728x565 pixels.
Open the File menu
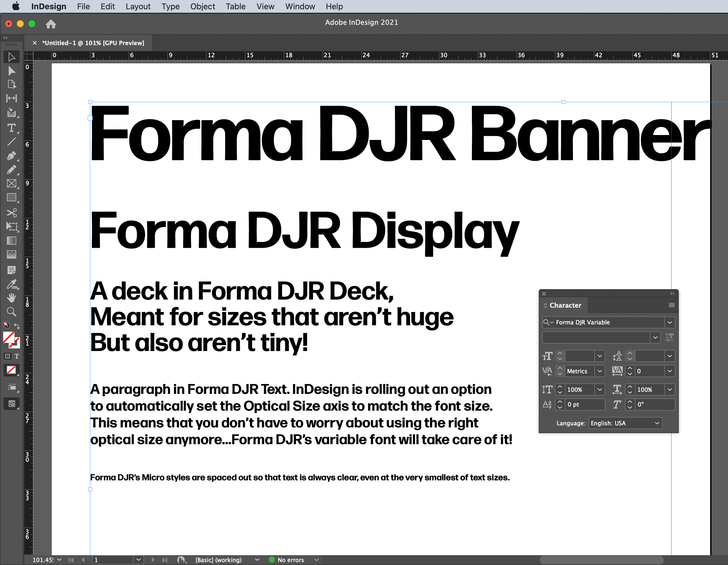pyautogui.click(x=83, y=6)
